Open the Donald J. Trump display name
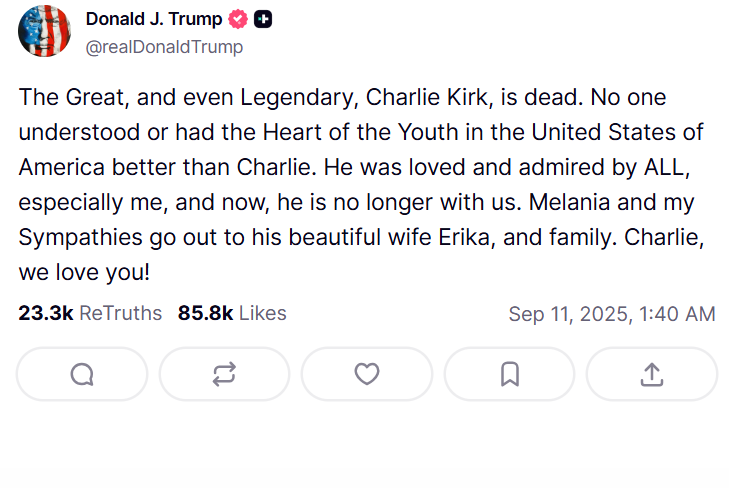The image size is (729, 488). (153, 19)
